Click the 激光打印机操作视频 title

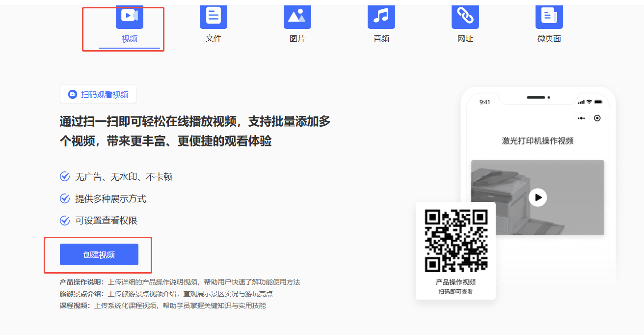click(537, 141)
